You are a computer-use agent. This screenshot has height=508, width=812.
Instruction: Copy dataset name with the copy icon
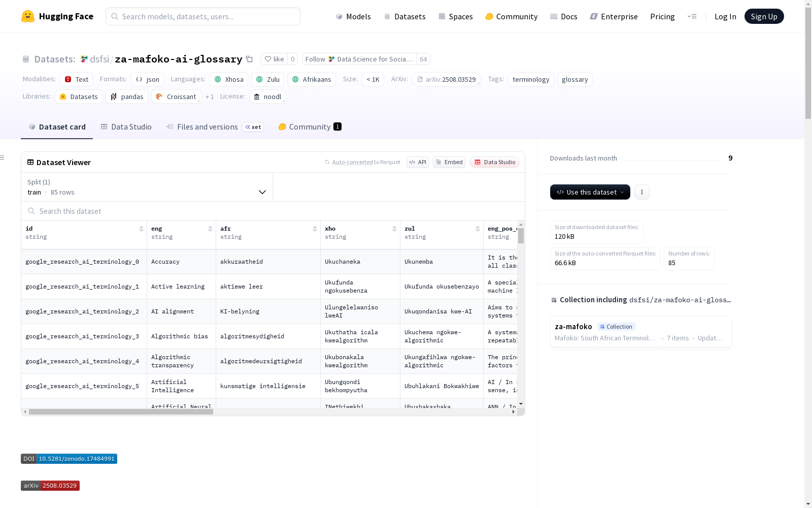pyautogui.click(x=249, y=59)
